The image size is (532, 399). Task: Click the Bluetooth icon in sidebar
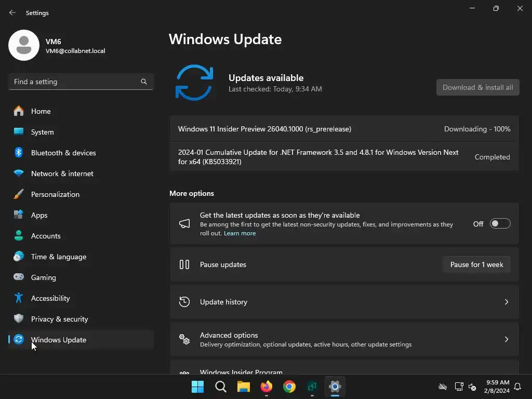pyautogui.click(x=19, y=152)
